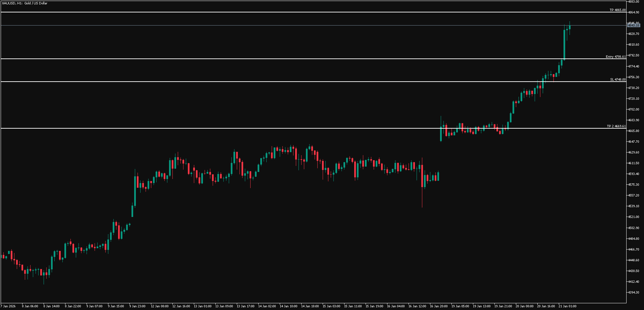Select the Entry 4786.61 horizontal line label
The width and height of the screenshot is (644, 310).
point(615,57)
